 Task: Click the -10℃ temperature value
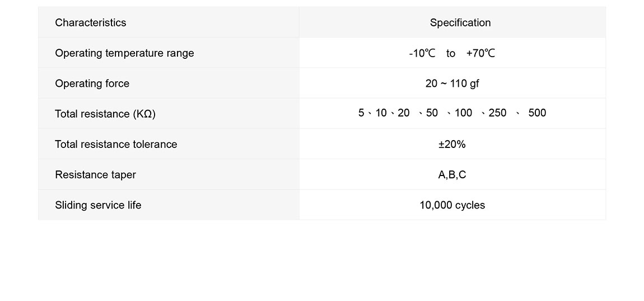[422, 53]
